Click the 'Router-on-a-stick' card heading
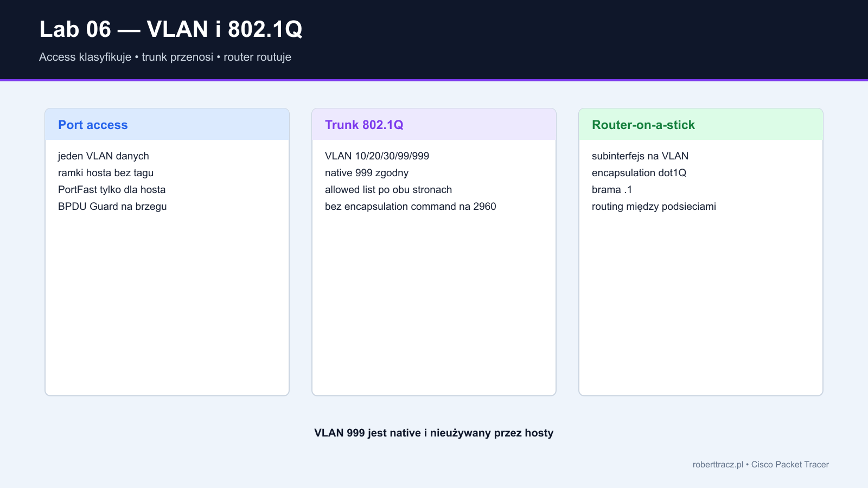 click(x=643, y=125)
